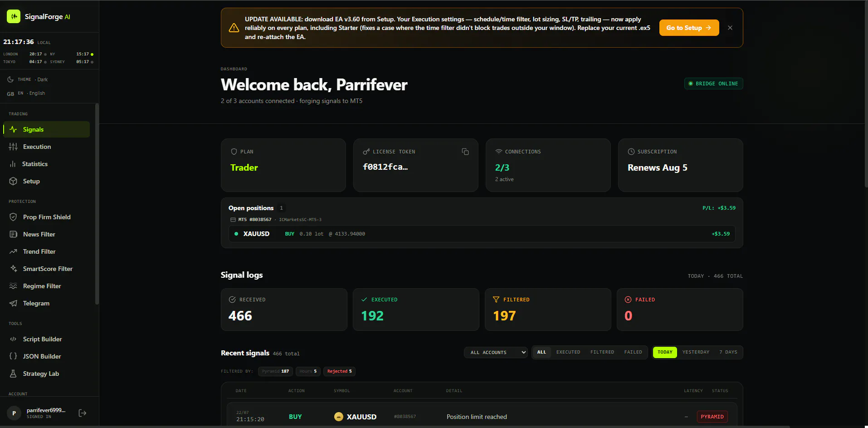Select the Filtered status filter tab
The image size is (868, 428).
point(602,352)
